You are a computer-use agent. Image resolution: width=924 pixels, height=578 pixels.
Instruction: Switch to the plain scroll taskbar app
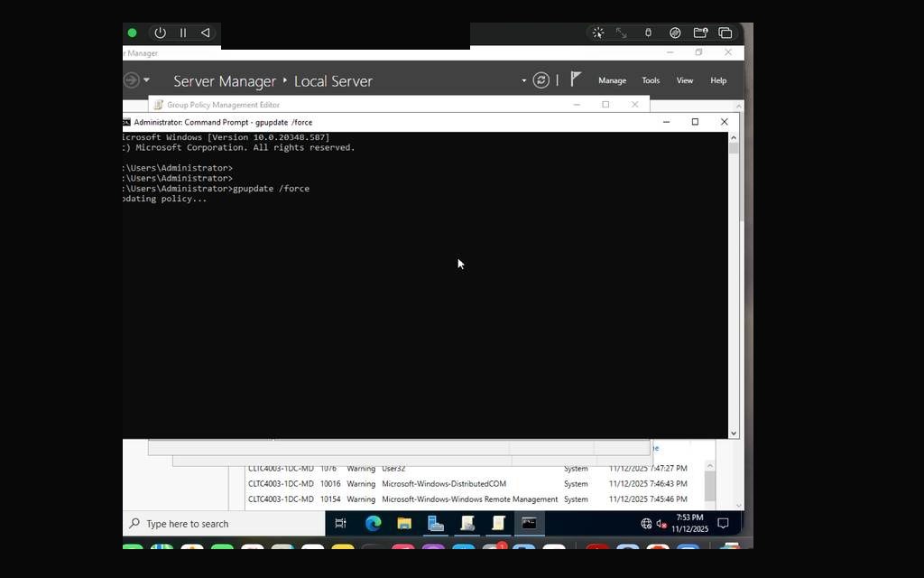pyautogui.click(x=498, y=523)
